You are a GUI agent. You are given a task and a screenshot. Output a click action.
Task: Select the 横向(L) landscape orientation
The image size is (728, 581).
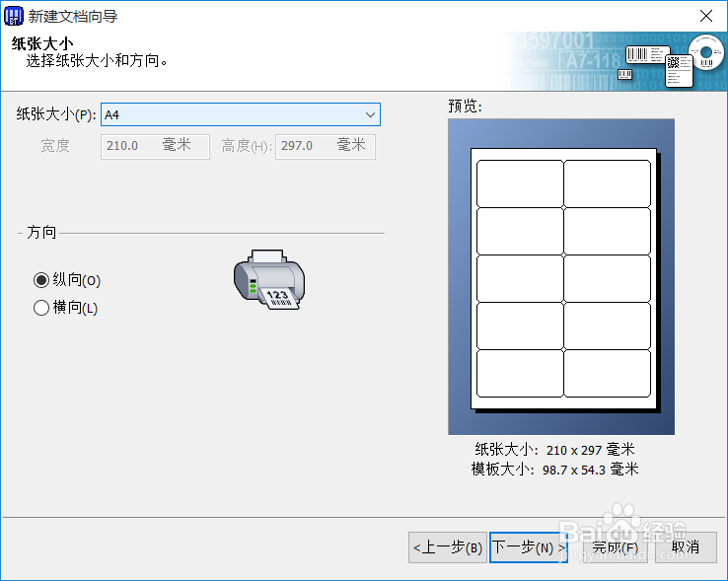point(65,308)
